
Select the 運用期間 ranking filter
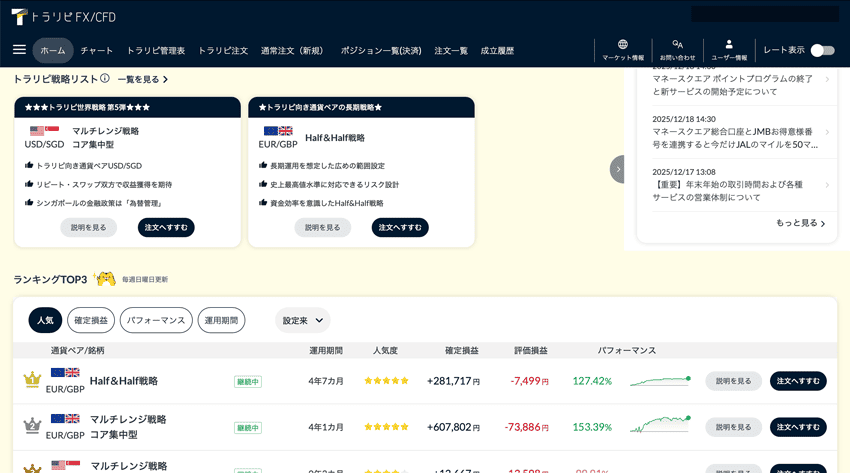tap(221, 320)
